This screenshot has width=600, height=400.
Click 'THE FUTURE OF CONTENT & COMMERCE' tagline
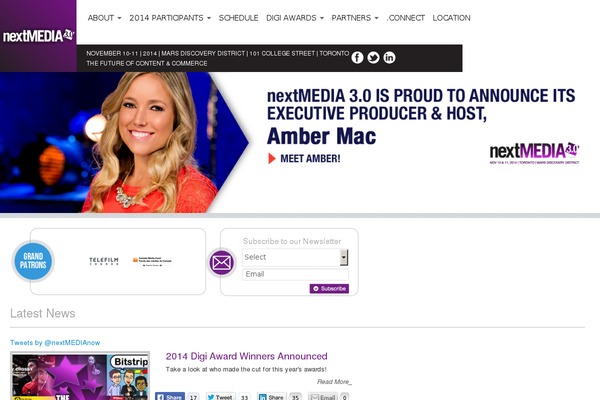point(147,64)
